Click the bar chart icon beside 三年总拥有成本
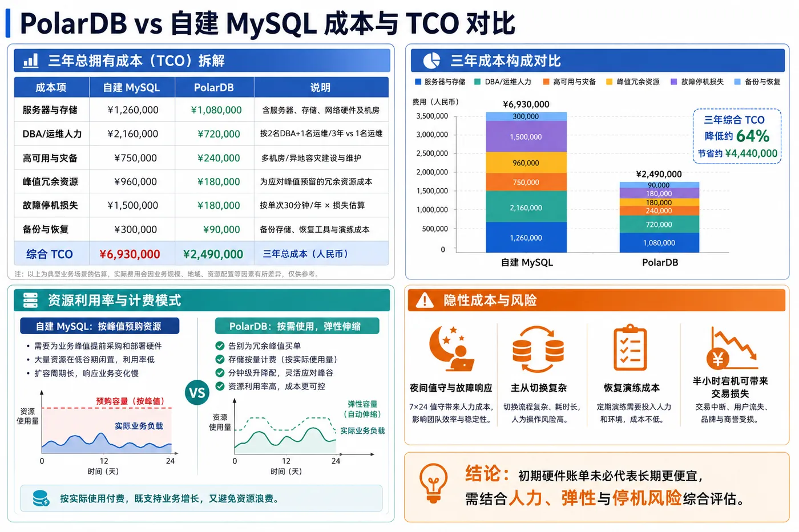 click(x=30, y=60)
